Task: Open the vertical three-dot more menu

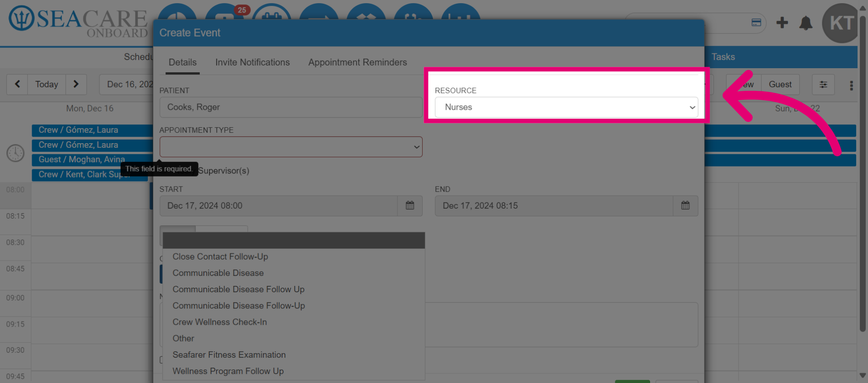Action: 851,85
